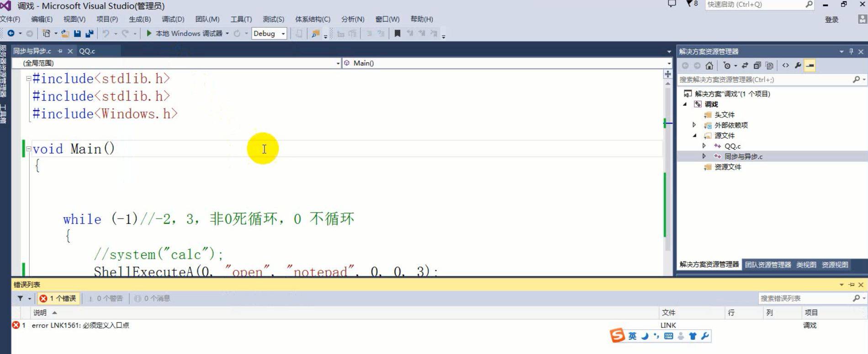Expand the 同步与异步.c tree node

(704, 156)
